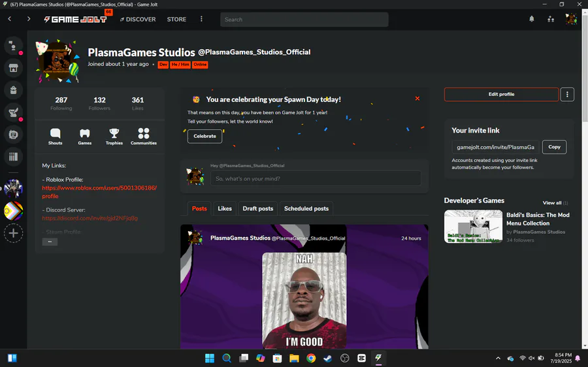Viewport: 588px width, 367px height.
Task: Click the invite link text field
Action: click(495, 147)
